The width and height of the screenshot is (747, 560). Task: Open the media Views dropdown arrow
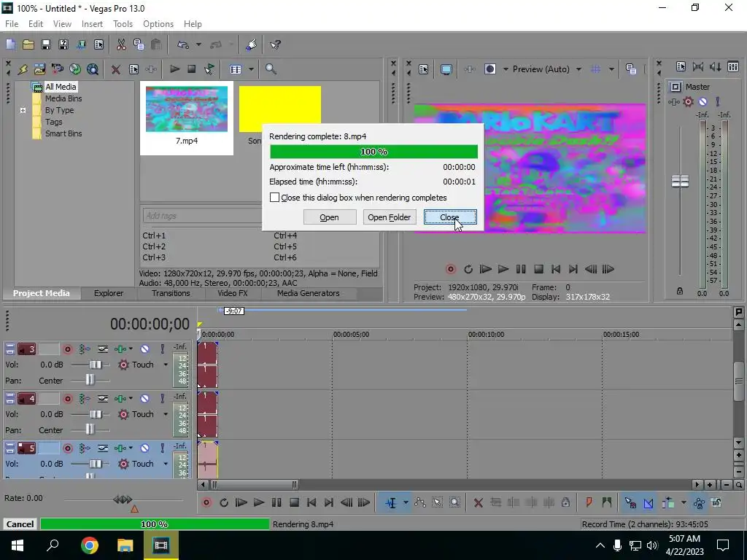pyautogui.click(x=251, y=69)
